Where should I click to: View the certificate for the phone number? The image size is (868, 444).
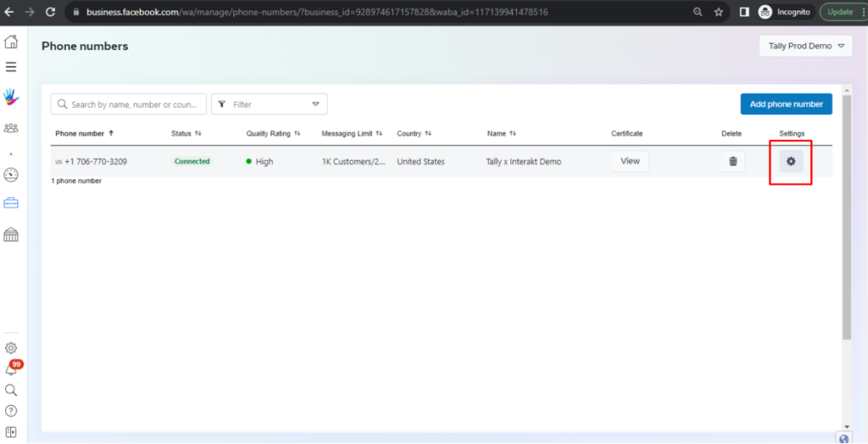click(630, 161)
